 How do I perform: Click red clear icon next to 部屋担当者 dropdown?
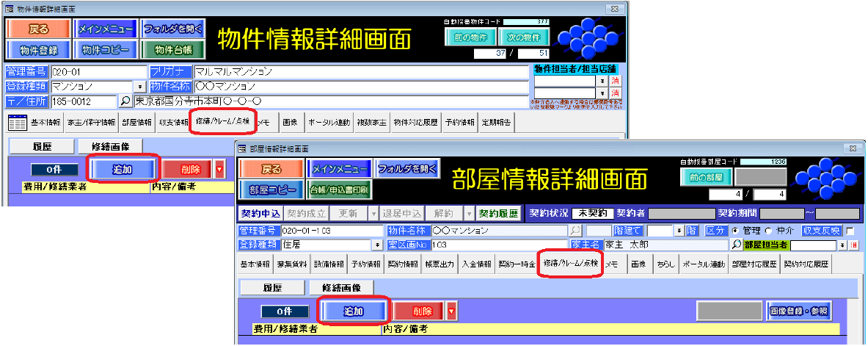coord(853,245)
